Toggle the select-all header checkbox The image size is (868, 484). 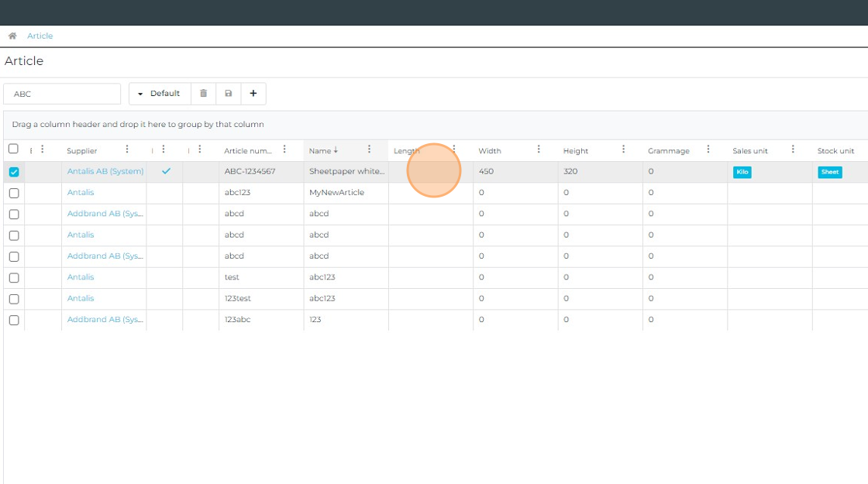[x=13, y=149]
